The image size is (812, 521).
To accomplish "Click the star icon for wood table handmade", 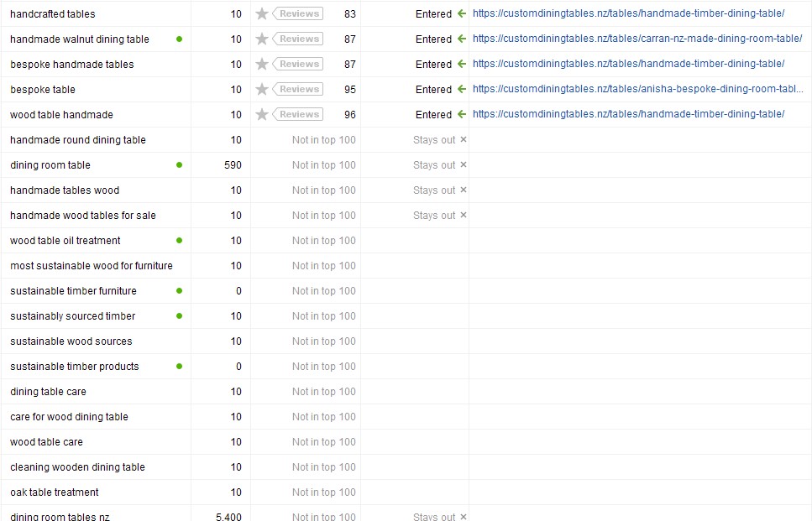I will click(x=262, y=114).
